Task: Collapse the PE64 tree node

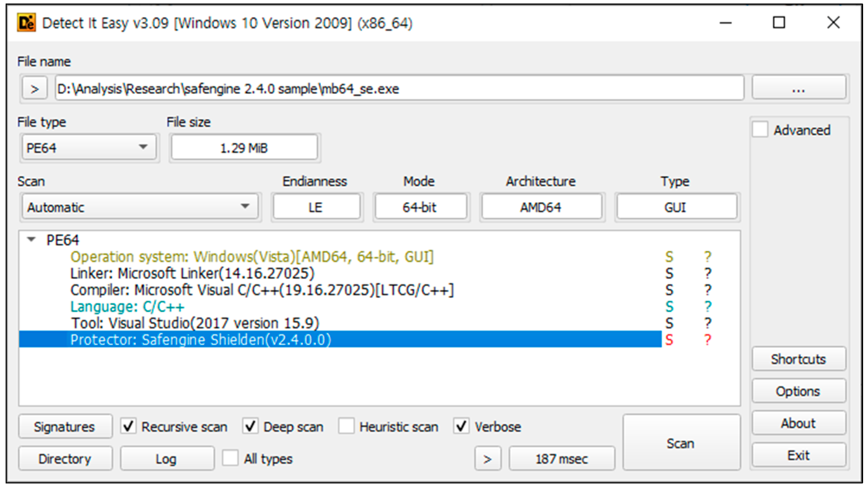Action: 32,240
